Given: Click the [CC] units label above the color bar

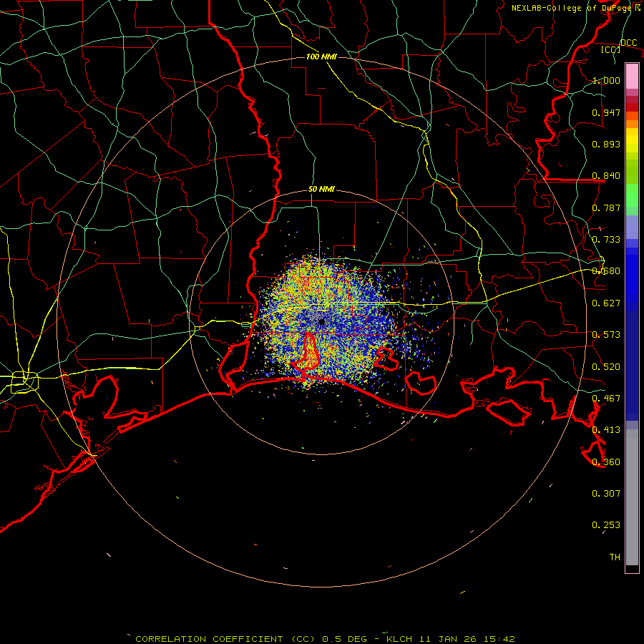Looking at the screenshot, I should click(610, 50).
